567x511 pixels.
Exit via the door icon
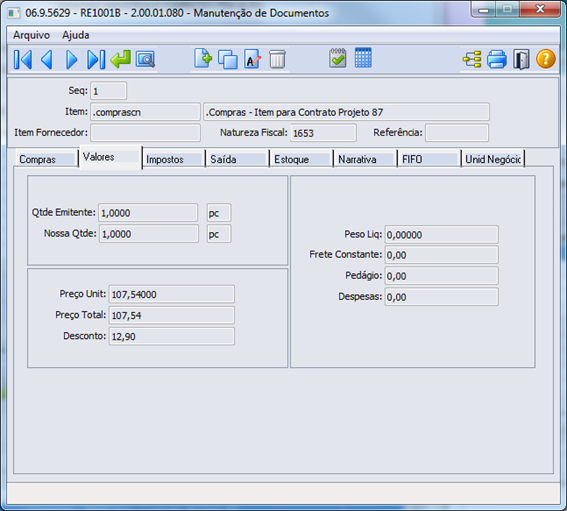[x=521, y=59]
